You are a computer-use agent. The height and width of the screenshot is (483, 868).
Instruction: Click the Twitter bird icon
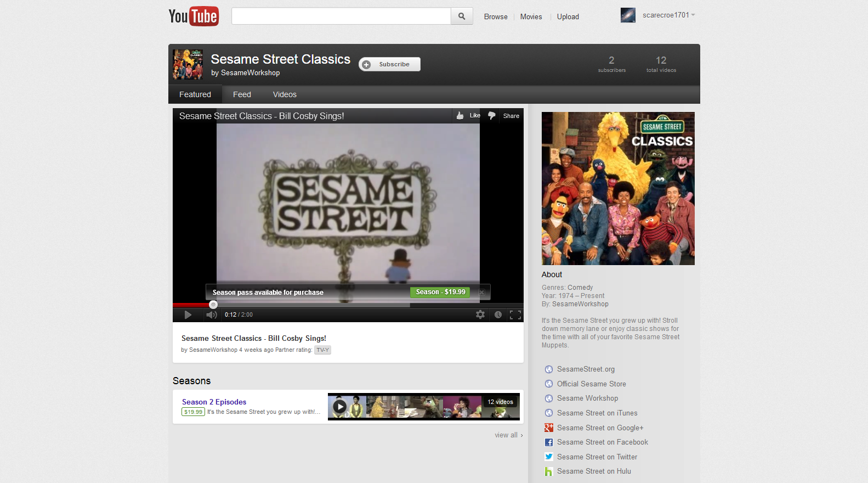coord(549,457)
